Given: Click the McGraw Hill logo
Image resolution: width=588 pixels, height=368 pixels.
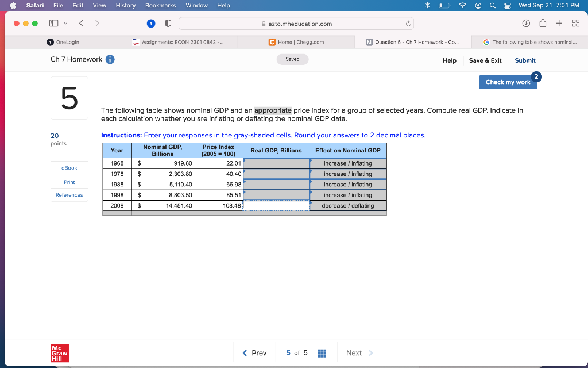Looking at the screenshot, I should 59,352.
